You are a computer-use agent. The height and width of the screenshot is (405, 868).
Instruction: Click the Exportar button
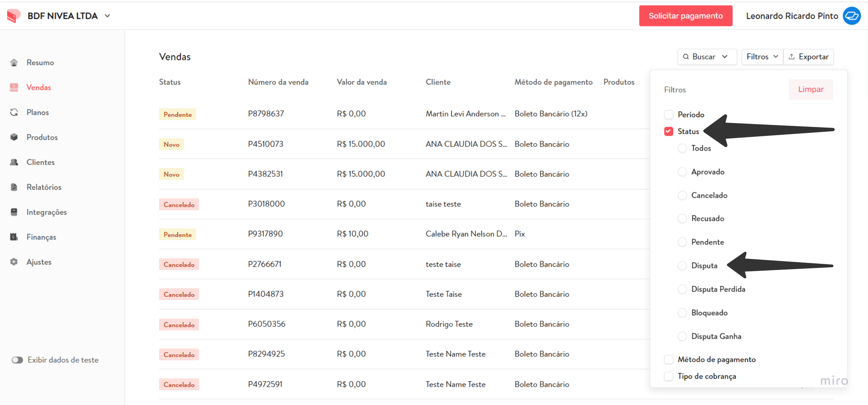click(809, 57)
